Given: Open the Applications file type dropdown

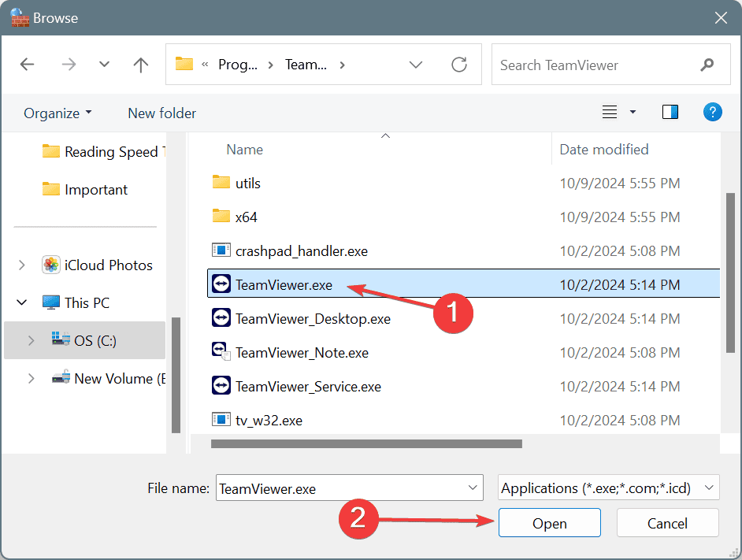Looking at the screenshot, I should [x=609, y=488].
